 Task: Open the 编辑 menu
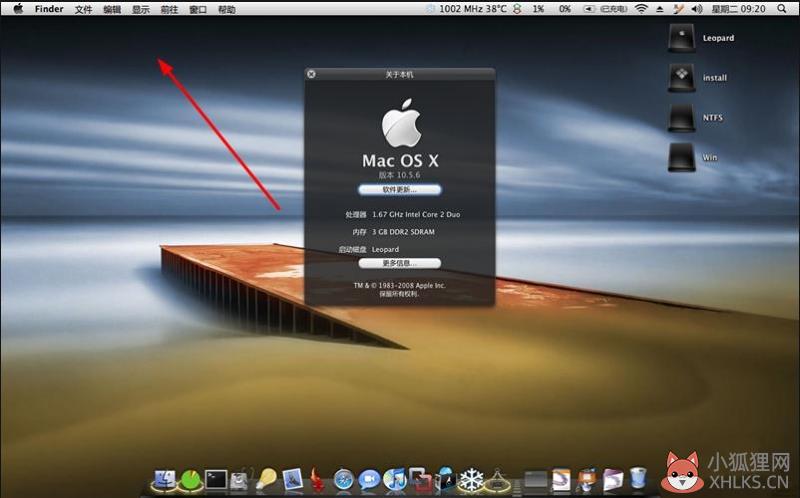[x=112, y=9]
